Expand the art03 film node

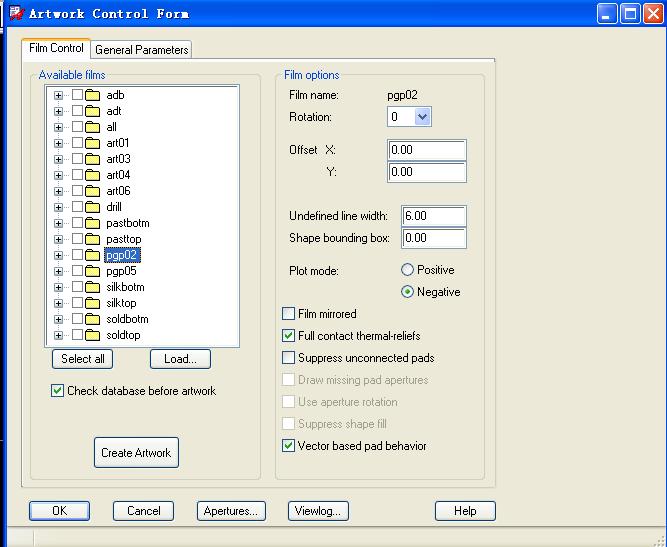click(x=58, y=160)
